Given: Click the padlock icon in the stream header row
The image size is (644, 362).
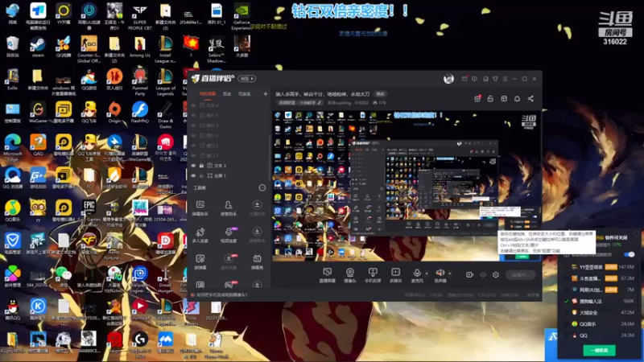Looking at the screenshot, I should click(x=490, y=98).
